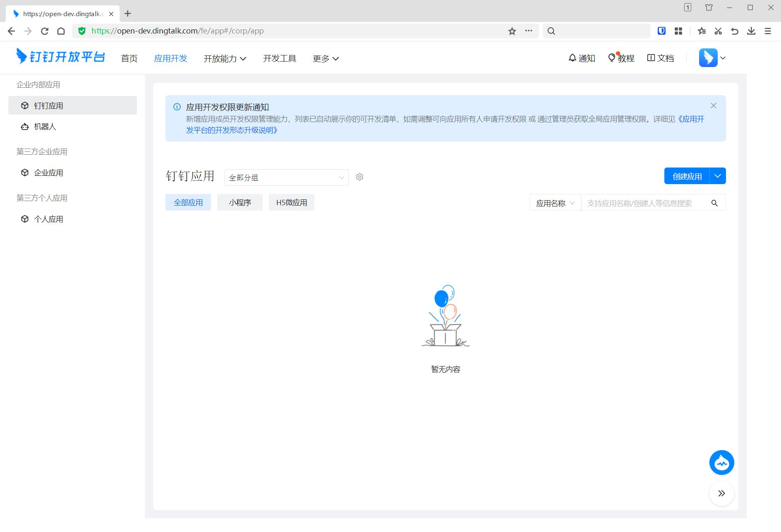Click the 创建应用 button
Image resolution: width=781 pixels, height=532 pixels.
click(687, 176)
